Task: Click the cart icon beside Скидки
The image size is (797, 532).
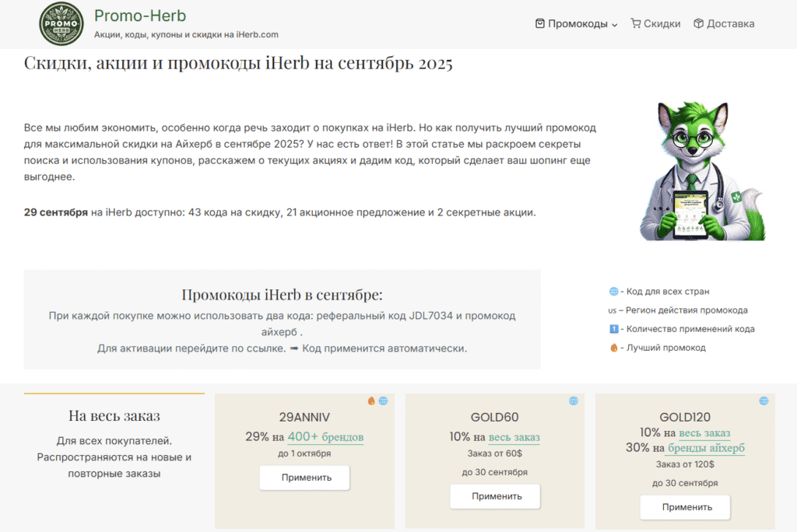Action: tap(636, 24)
